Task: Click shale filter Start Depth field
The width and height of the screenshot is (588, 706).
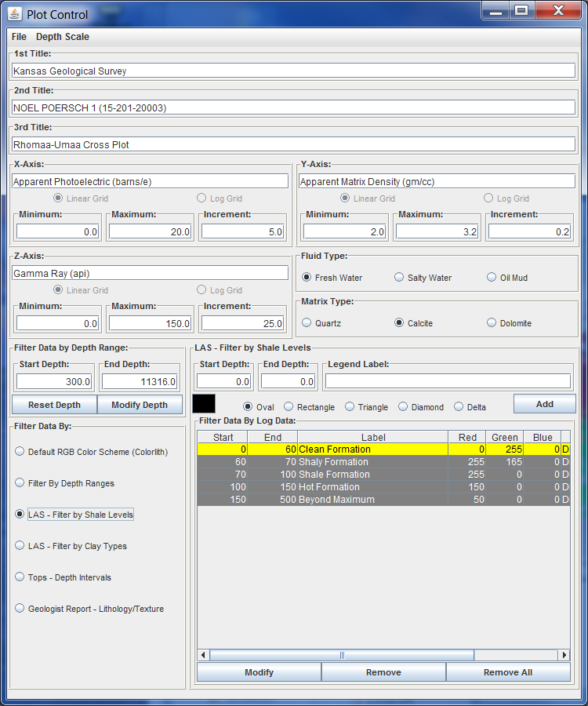Action: 223,381
